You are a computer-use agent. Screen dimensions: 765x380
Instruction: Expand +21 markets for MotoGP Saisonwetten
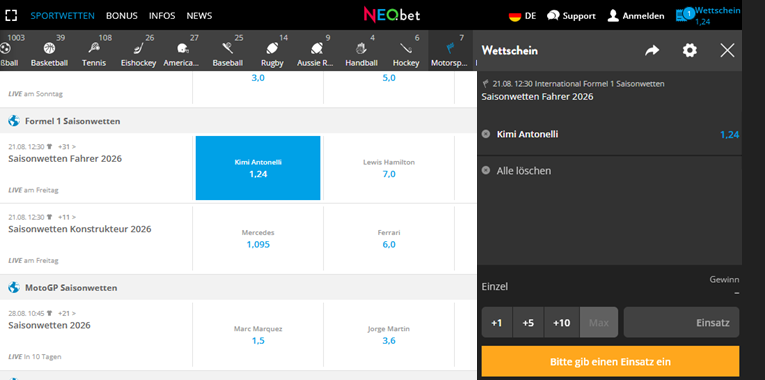point(67,313)
